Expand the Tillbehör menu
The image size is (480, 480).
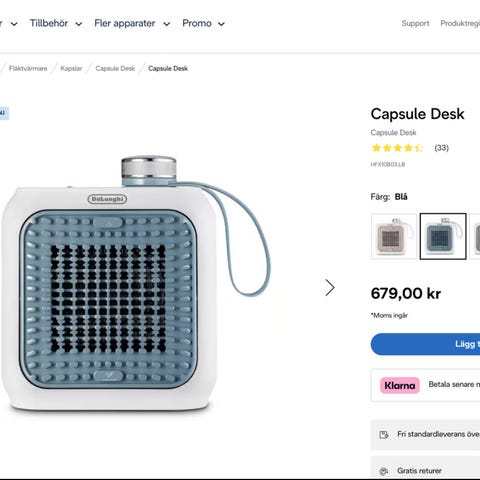(x=56, y=23)
